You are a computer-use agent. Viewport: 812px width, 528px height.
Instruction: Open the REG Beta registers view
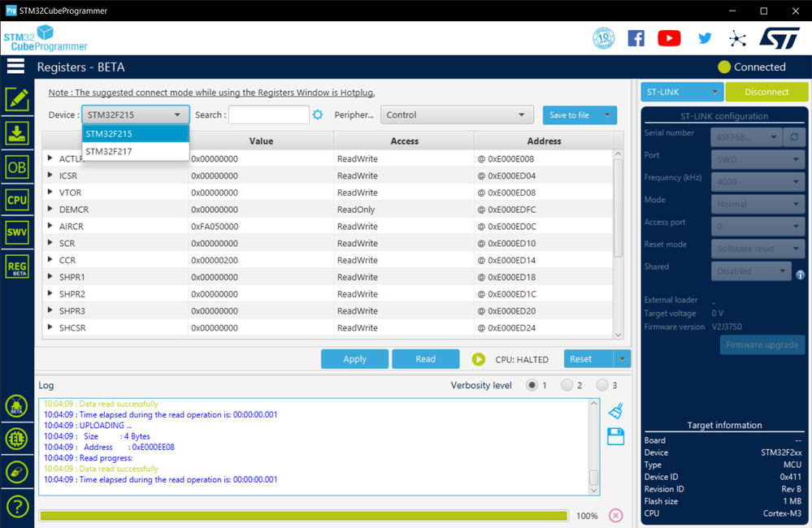(17, 267)
